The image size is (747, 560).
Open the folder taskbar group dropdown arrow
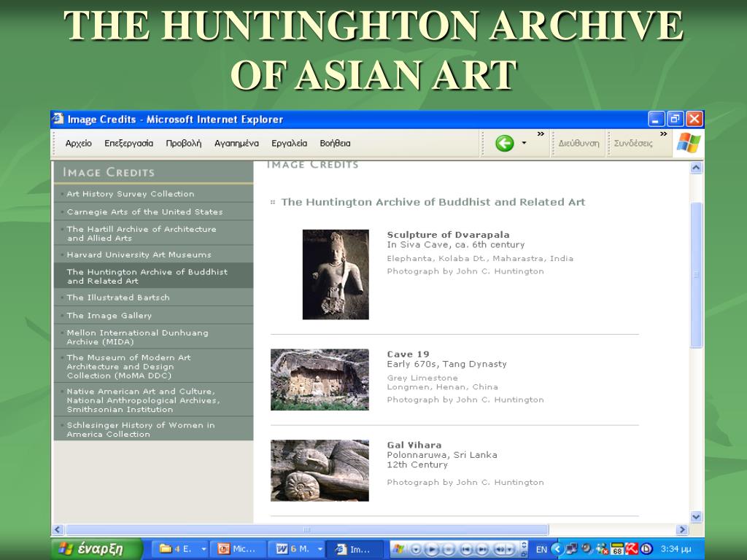204,549
